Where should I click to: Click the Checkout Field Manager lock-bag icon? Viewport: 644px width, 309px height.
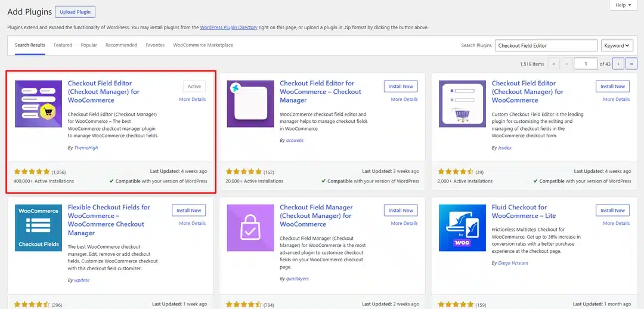click(250, 228)
